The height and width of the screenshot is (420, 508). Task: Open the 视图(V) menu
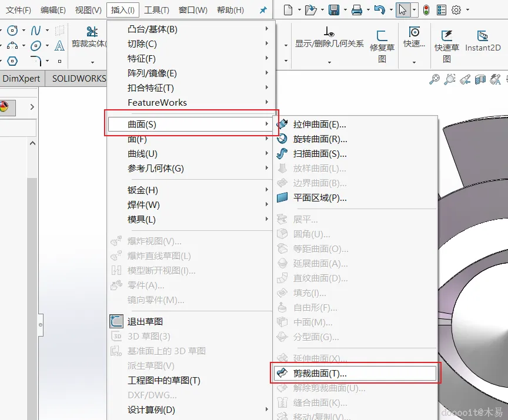tap(88, 10)
